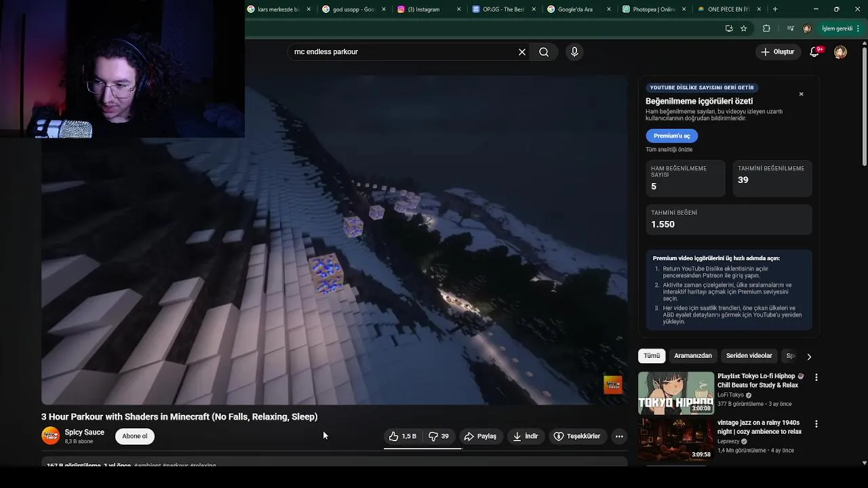The image size is (868, 488).
Task: Click the magnifier search button
Action: tap(544, 52)
